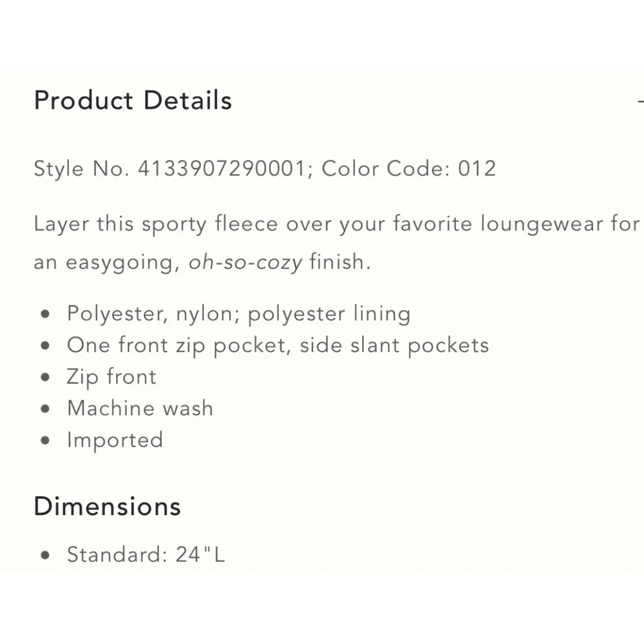Click the bullet dot beside Standard: 24"L
The image size is (644, 644).
pyautogui.click(x=45, y=555)
